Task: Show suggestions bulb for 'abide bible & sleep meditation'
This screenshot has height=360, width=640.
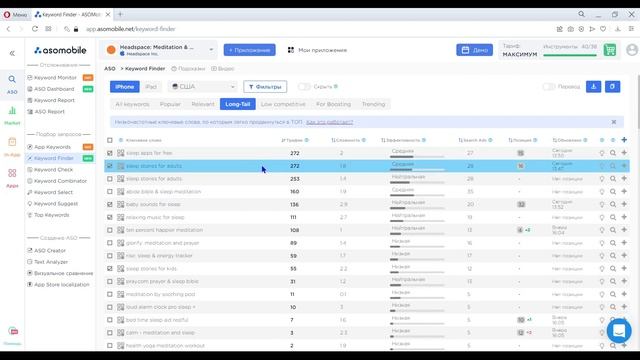Action: 602,191
